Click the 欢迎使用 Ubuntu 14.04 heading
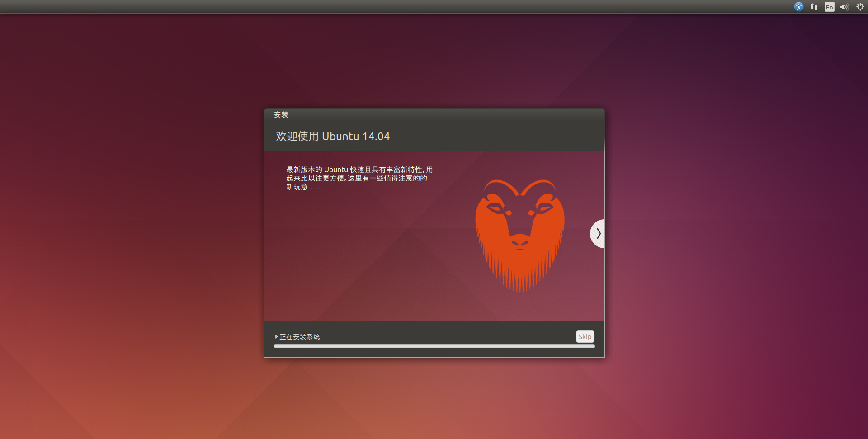 (333, 137)
